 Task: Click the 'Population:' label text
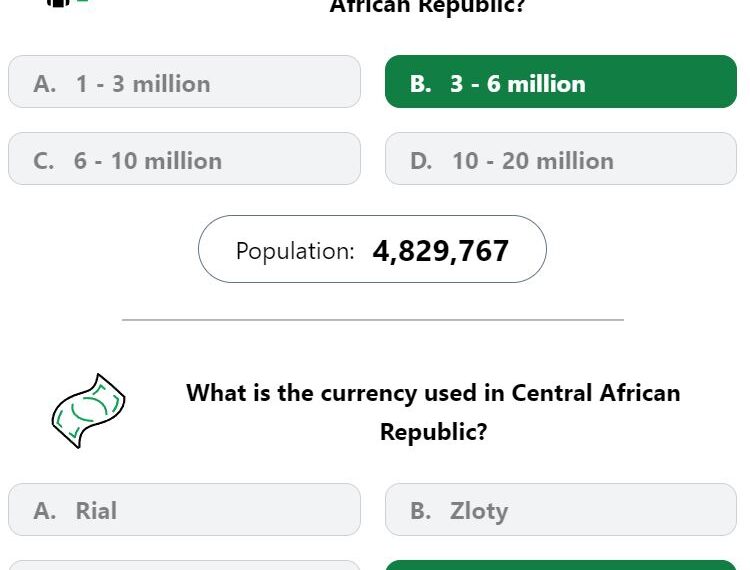coord(295,251)
